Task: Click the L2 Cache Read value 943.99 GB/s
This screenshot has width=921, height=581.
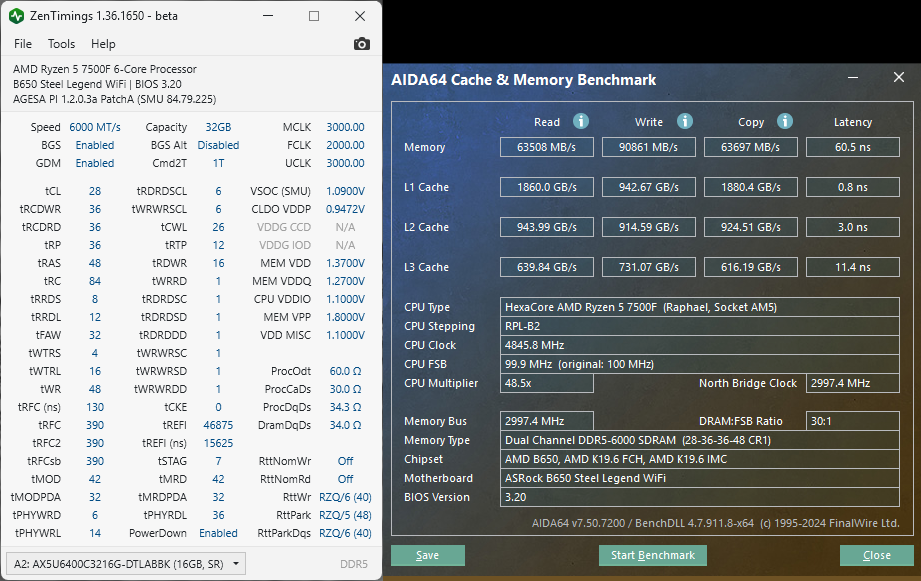Action: [547, 227]
